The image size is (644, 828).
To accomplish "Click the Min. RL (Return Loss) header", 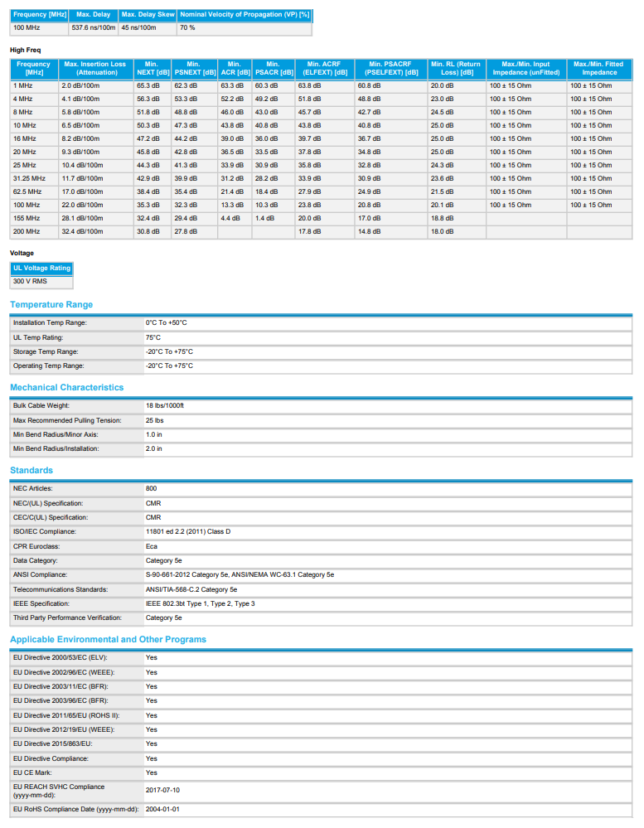I will [456, 68].
